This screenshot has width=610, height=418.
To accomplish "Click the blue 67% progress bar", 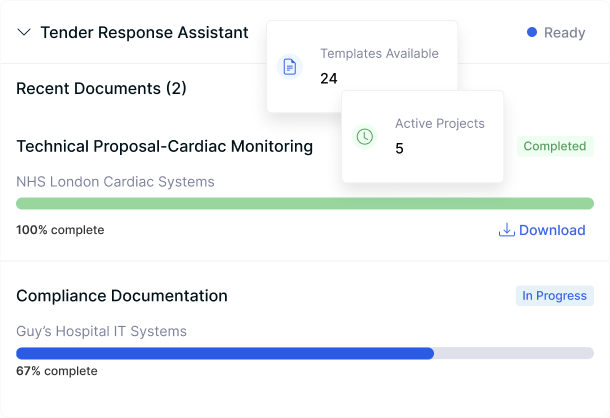I will click(225, 353).
